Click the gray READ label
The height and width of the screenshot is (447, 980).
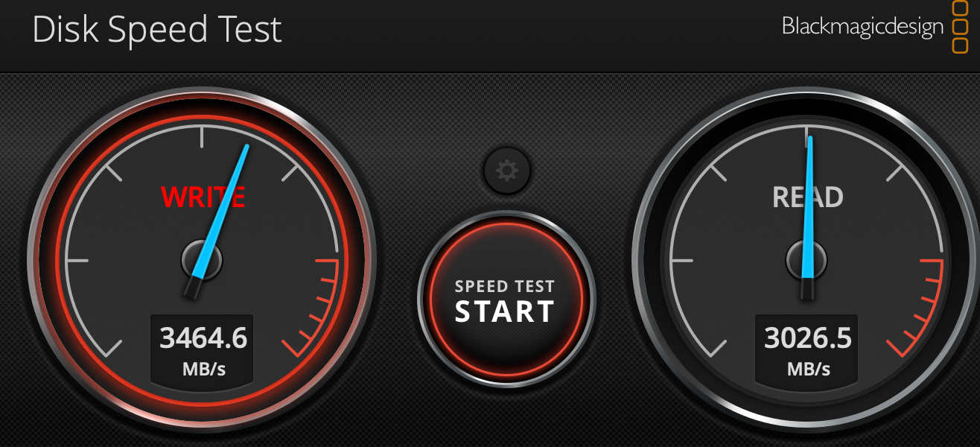coord(808,197)
